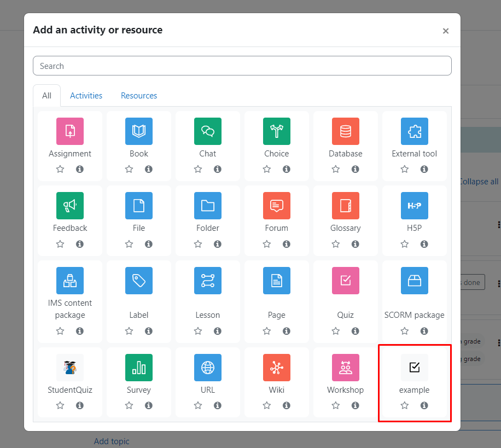The height and width of the screenshot is (448, 501).
Task: Show Glossary activity information
Action: tap(356, 244)
